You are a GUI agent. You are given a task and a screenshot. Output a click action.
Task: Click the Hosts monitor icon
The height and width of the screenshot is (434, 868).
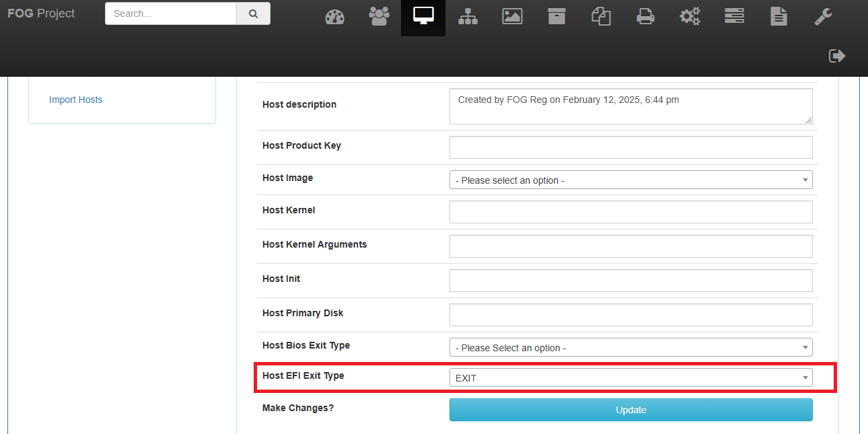(423, 17)
